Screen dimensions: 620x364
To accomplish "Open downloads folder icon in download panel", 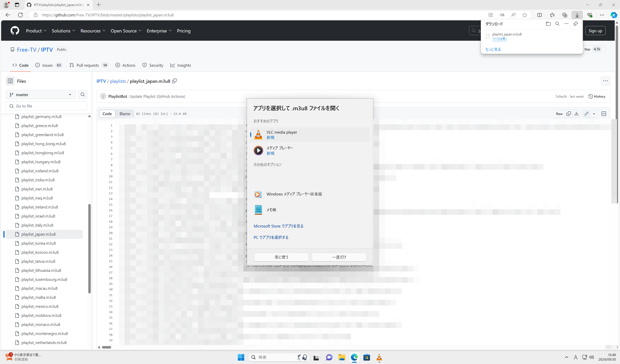I will tap(548, 24).
